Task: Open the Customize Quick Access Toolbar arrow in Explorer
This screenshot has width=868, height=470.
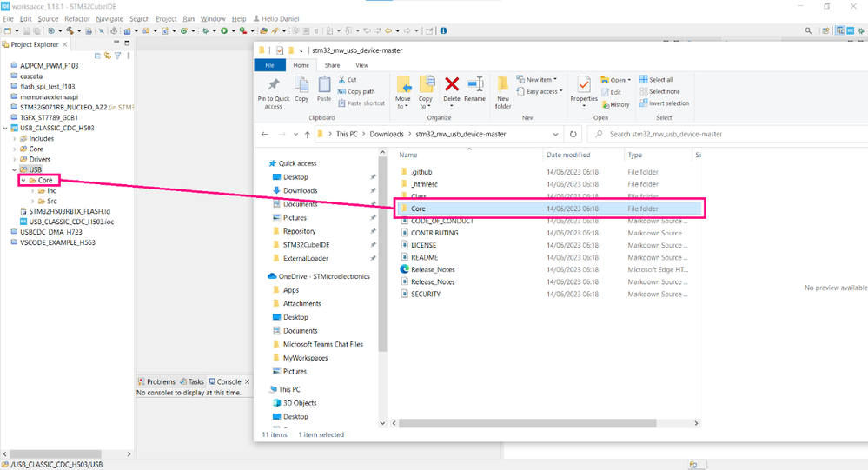Action: (301, 51)
